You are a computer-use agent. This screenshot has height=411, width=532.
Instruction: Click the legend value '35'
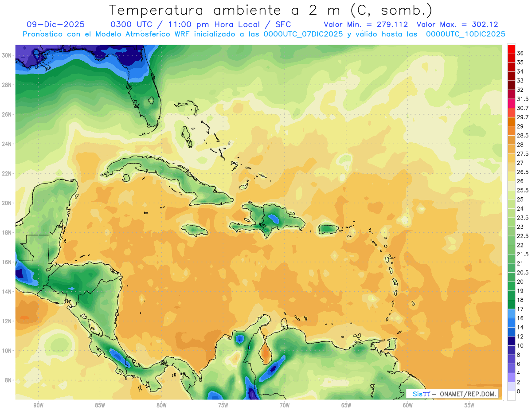(x=520, y=62)
